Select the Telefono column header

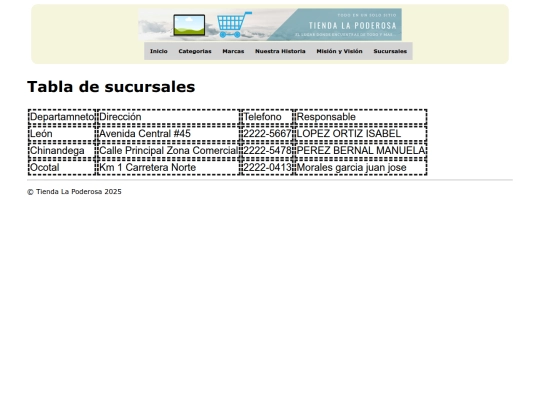[x=267, y=117]
